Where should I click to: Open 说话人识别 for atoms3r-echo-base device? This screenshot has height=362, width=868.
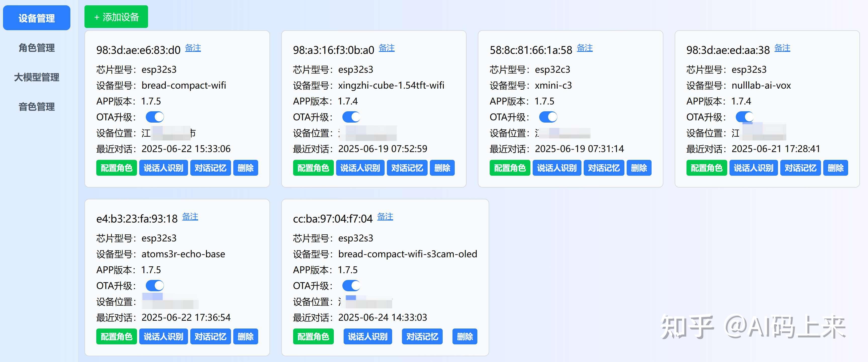[163, 336]
